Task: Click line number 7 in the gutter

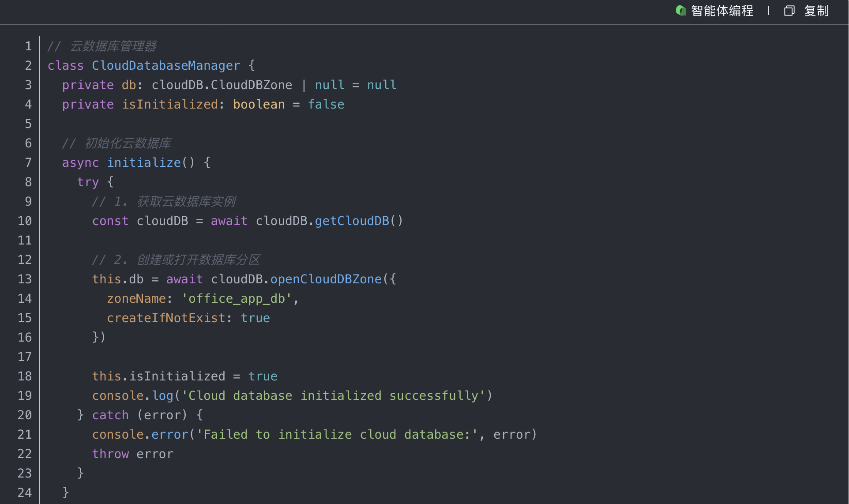Action: [x=28, y=163]
